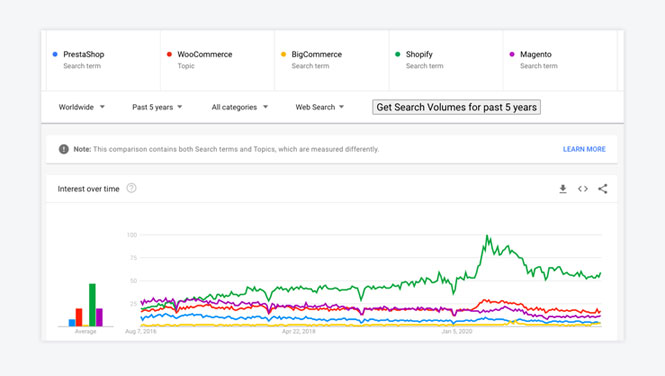Share the Interest over time chart
Screen dimensions: 665x376
(x=603, y=189)
